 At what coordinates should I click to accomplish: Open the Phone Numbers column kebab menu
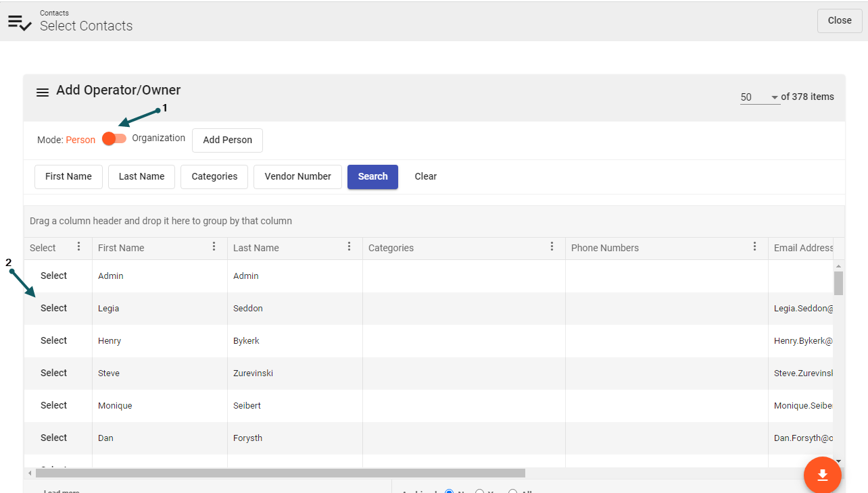tap(755, 246)
